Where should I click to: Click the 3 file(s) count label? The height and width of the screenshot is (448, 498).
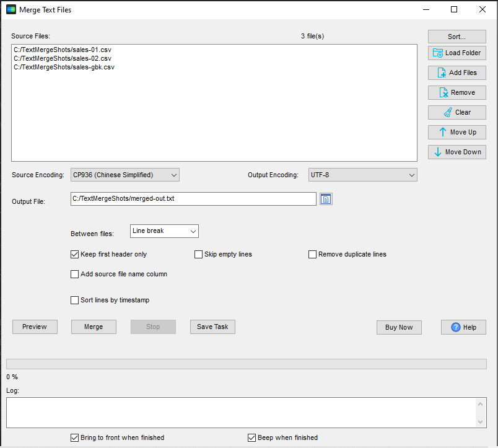tap(313, 36)
